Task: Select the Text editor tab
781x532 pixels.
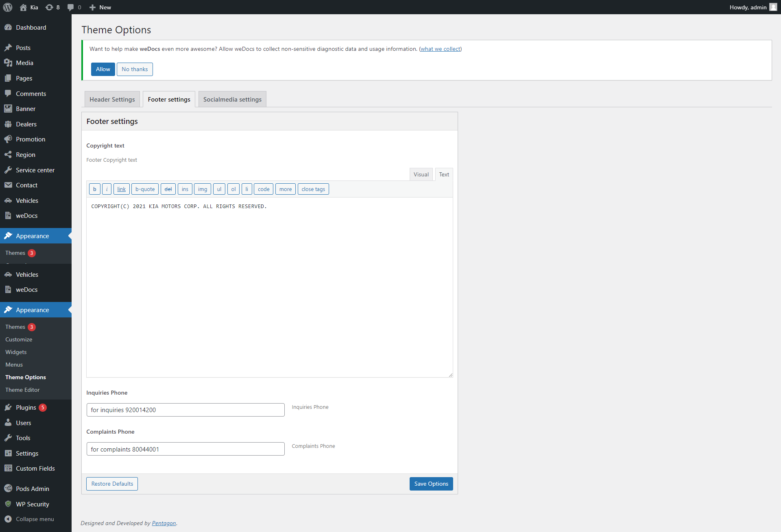Action: tap(444, 174)
